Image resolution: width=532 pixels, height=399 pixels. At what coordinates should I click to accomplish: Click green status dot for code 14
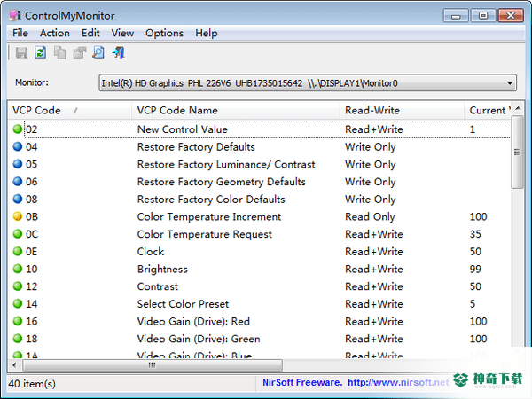(x=18, y=303)
